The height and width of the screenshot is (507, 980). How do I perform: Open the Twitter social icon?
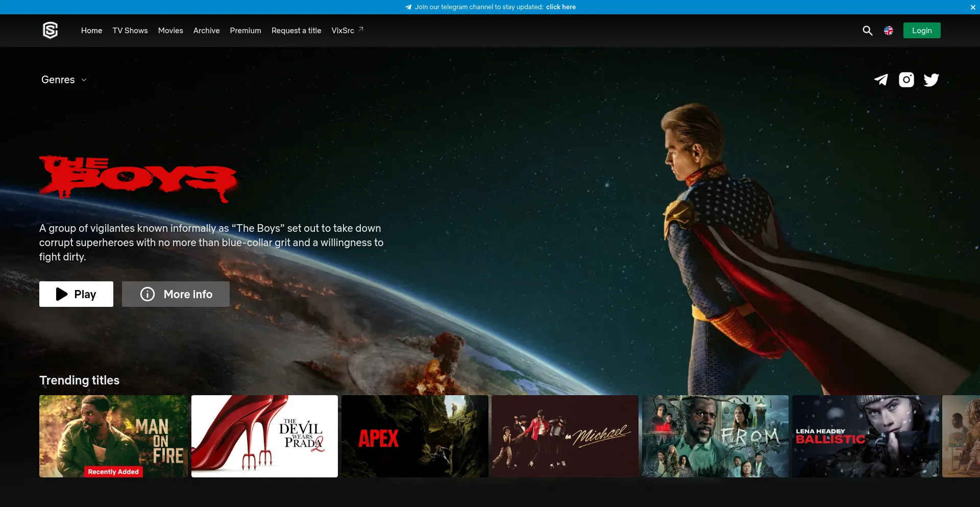(x=932, y=80)
